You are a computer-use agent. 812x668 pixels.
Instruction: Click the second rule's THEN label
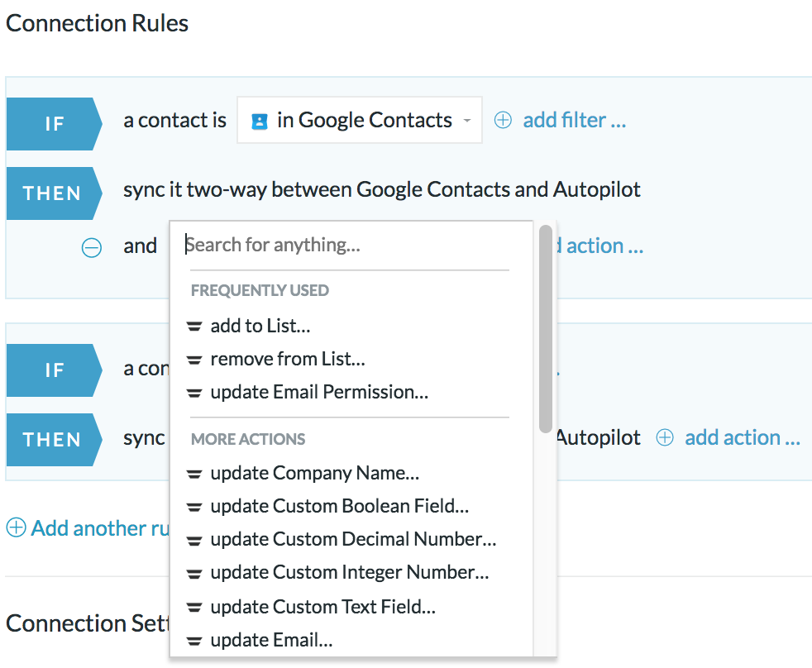(x=54, y=440)
